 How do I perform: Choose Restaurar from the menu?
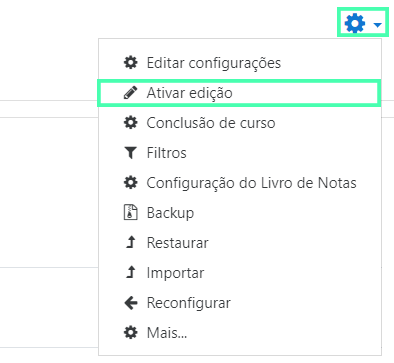tap(240, 243)
